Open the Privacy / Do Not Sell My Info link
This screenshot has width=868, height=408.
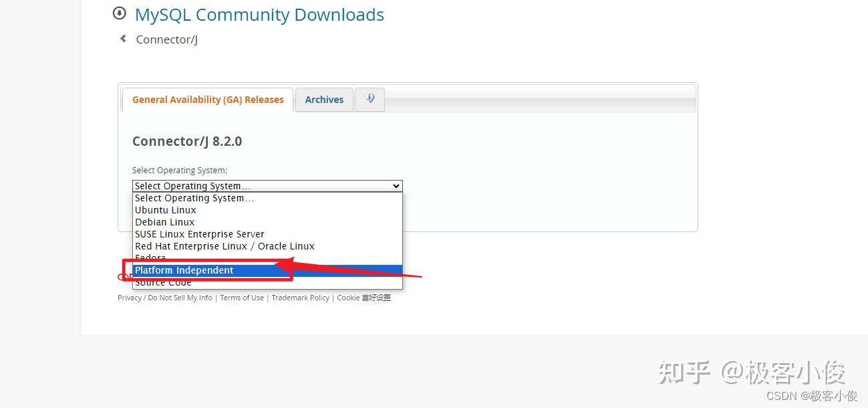pos(165,297)
